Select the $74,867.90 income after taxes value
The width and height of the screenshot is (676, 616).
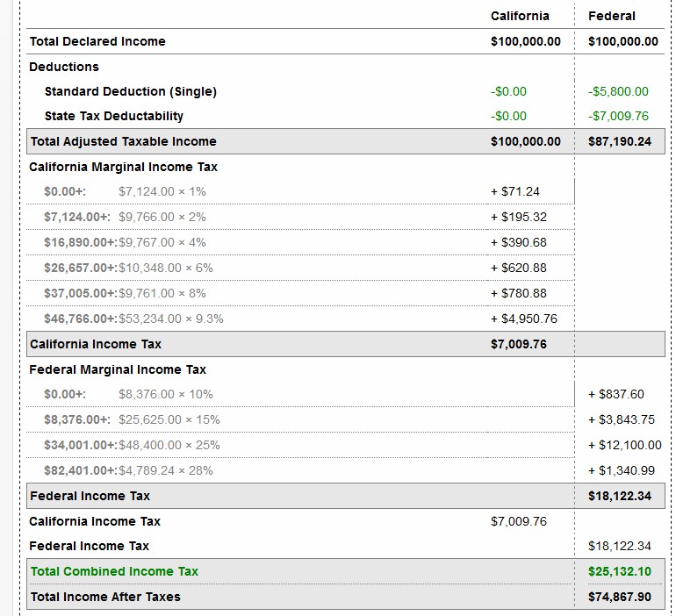[x=620, y=597]
